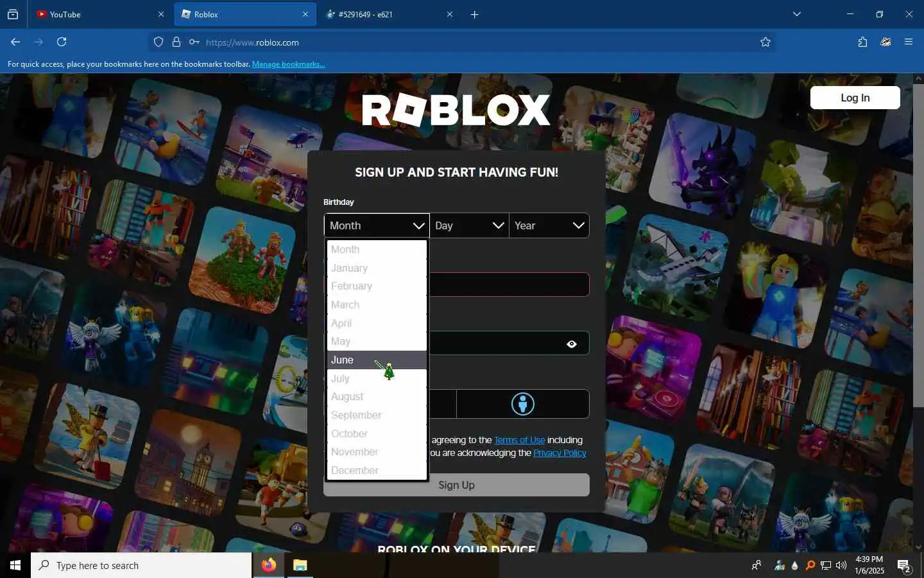This screenshot has height=578, width=924.
Task: Open Firefox extensions puzzle icon
Action: click(x=862, y=42)
